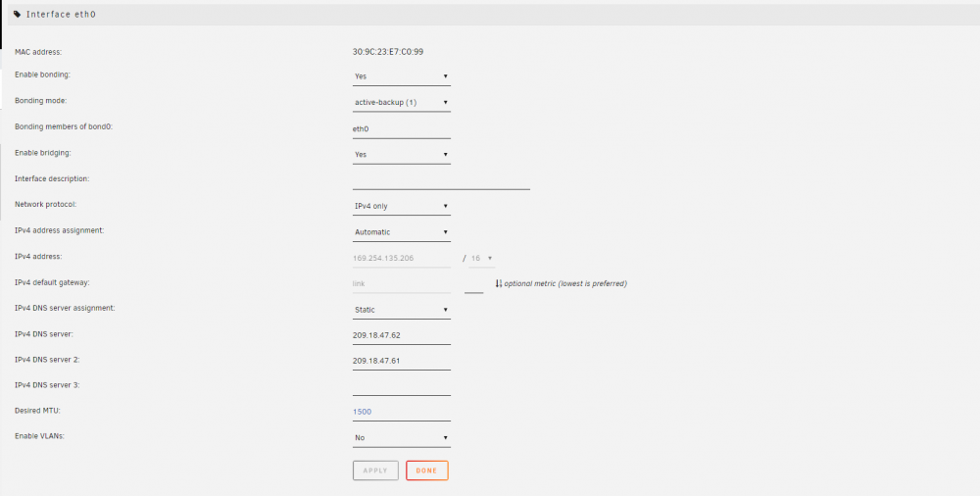Click the Bonding mode label
The width and height of the screenshot is (980, 496).
[x=40, y=101]
